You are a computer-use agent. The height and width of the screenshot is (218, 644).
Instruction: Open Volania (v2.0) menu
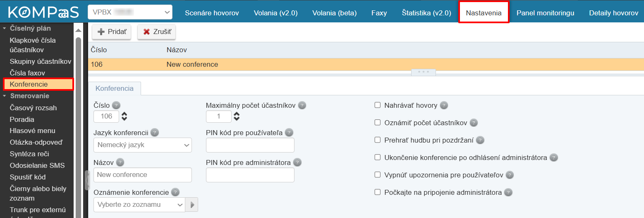tap(275, 13)
